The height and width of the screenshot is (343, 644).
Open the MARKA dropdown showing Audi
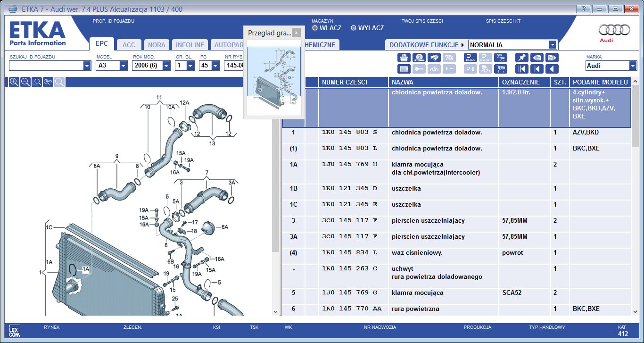click(633, 66)
